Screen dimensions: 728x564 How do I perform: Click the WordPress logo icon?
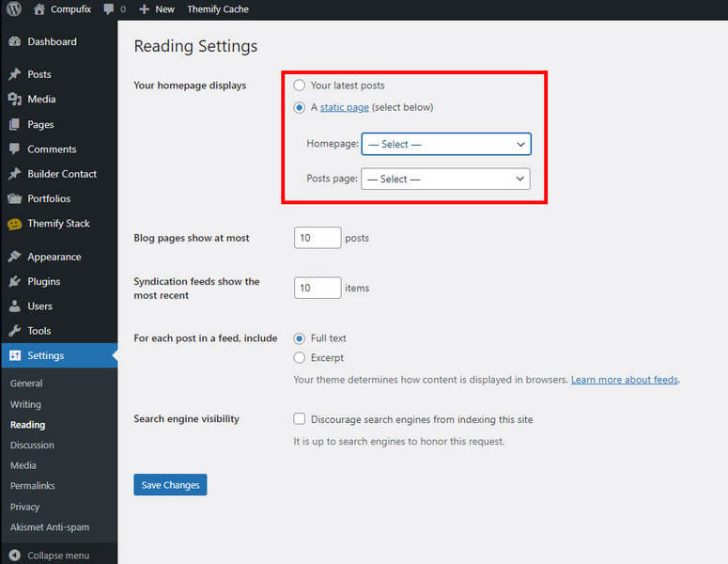pos(14,8)
